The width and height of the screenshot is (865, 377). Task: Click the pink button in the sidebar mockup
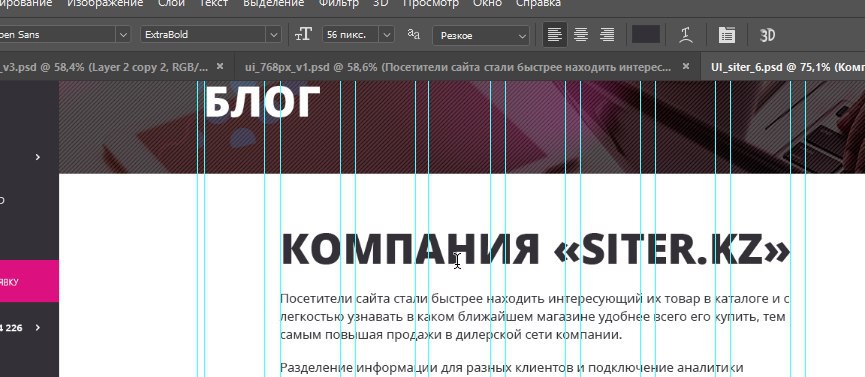point(29,281)
